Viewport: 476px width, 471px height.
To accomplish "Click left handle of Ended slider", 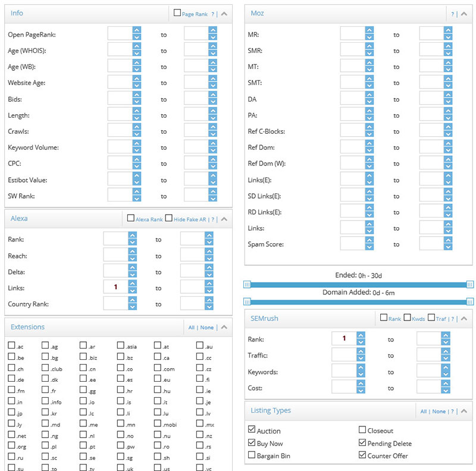I will (x=247, y=284).
